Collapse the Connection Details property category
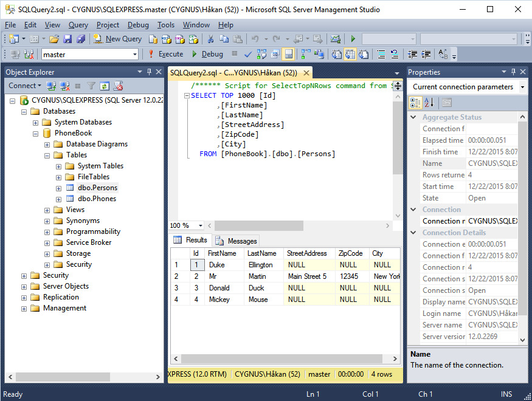532x401 pixels. click(x=413, y=233)
